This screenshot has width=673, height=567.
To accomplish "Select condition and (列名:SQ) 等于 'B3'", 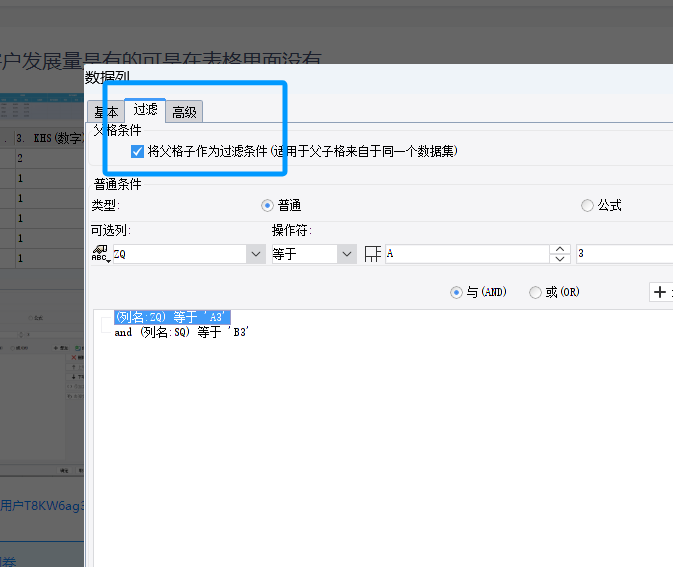I will [182, 332].
